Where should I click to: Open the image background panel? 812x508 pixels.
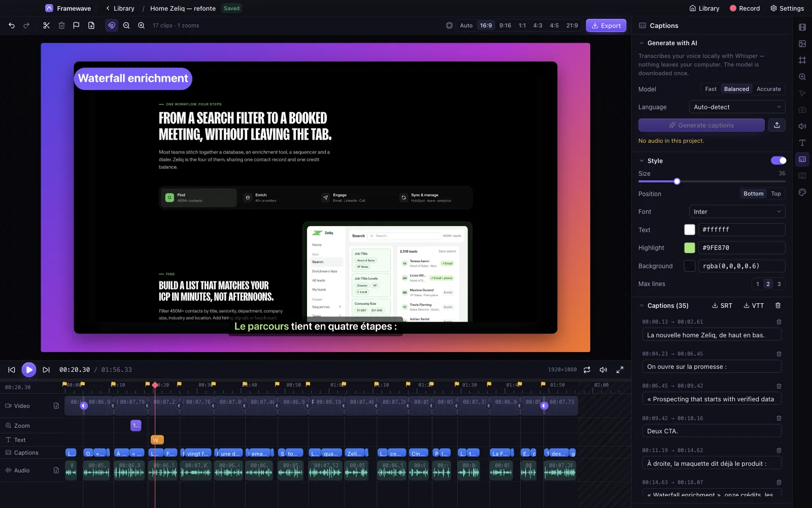pos(802,44)
